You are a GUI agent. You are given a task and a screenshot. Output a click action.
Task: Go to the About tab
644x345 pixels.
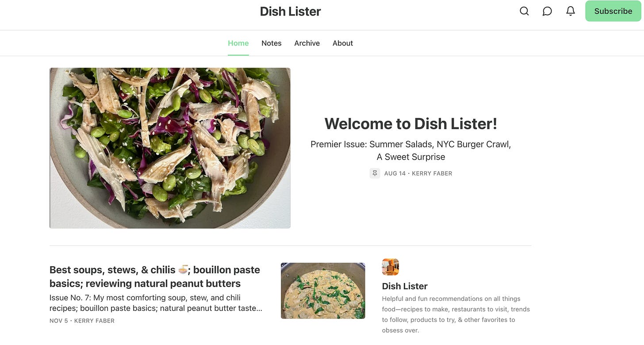coord(343,43)
